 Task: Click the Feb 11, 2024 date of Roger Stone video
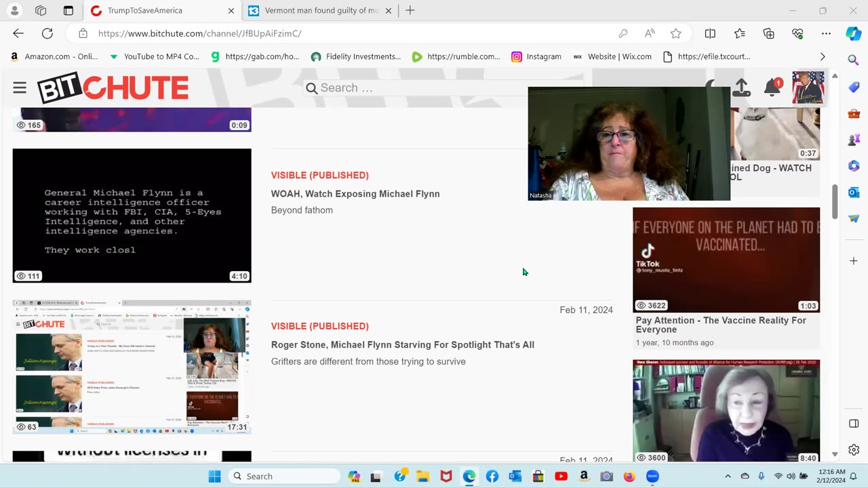pos(586,310)
